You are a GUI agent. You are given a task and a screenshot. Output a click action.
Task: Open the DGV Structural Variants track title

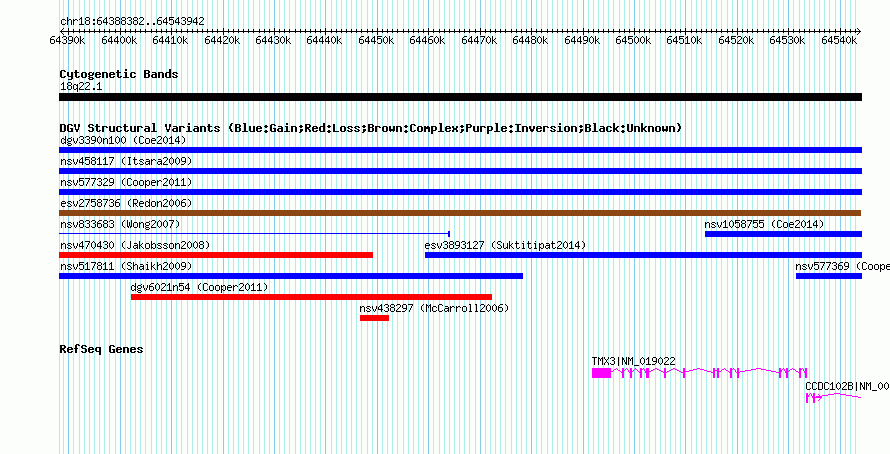click(x=371, y=128)
